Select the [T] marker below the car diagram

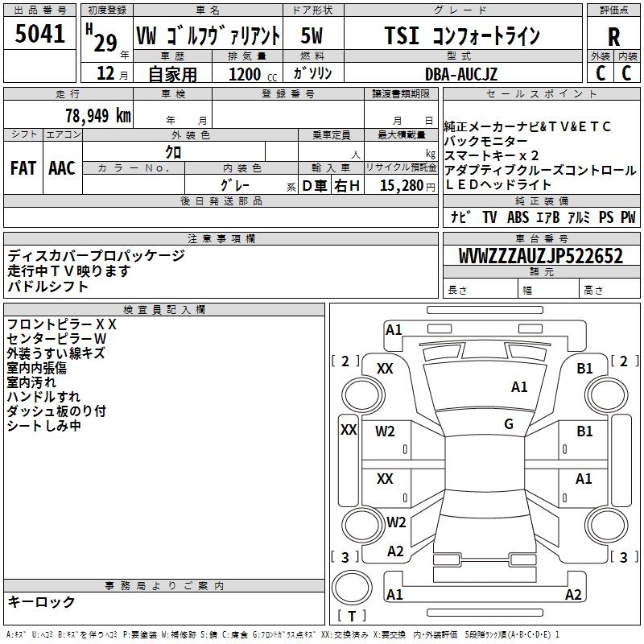(x=351, y=617)
